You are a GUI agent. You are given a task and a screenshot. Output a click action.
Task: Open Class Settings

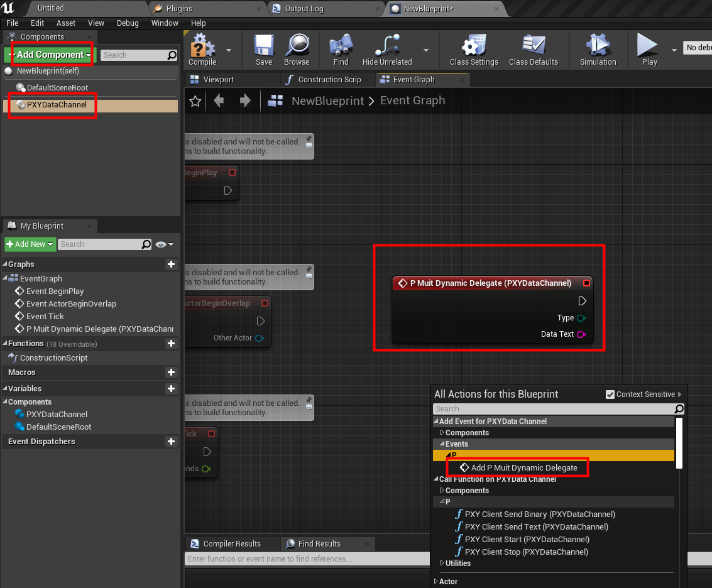[x=473, y=49]
